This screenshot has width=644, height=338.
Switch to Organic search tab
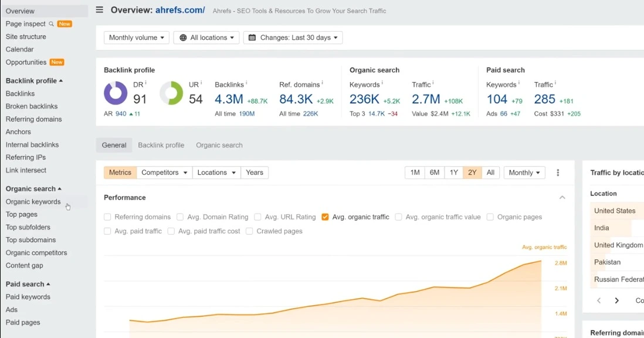(x=219, y=145)
